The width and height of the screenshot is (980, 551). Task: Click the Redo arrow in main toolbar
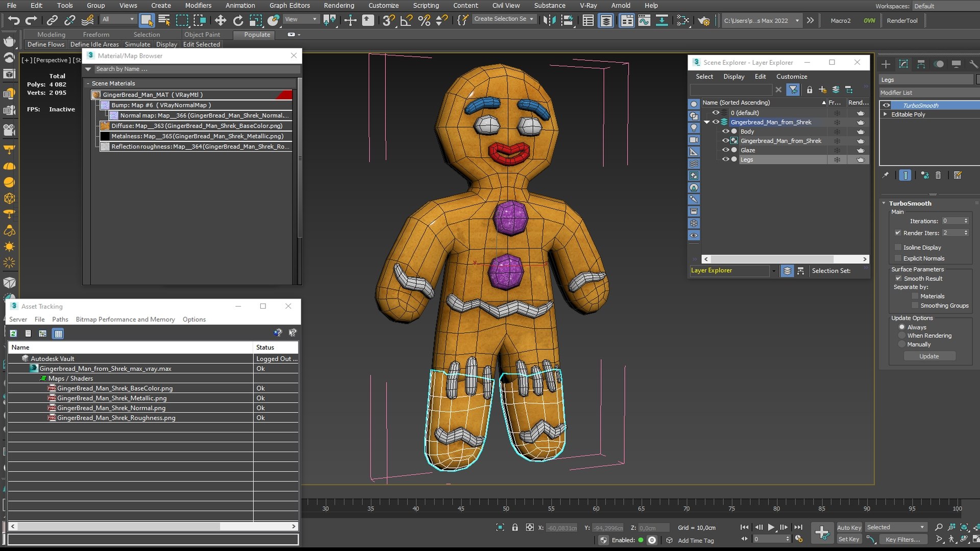point(32,20)
